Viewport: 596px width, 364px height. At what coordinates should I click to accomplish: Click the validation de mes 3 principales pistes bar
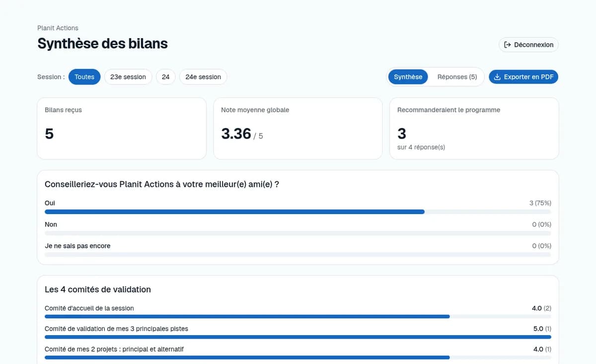tap(298, 337)
